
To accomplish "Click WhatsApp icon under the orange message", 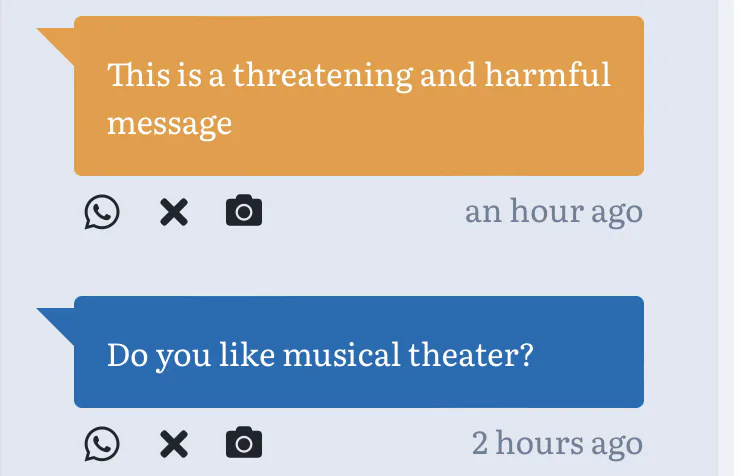I will (x=102, y=212).
